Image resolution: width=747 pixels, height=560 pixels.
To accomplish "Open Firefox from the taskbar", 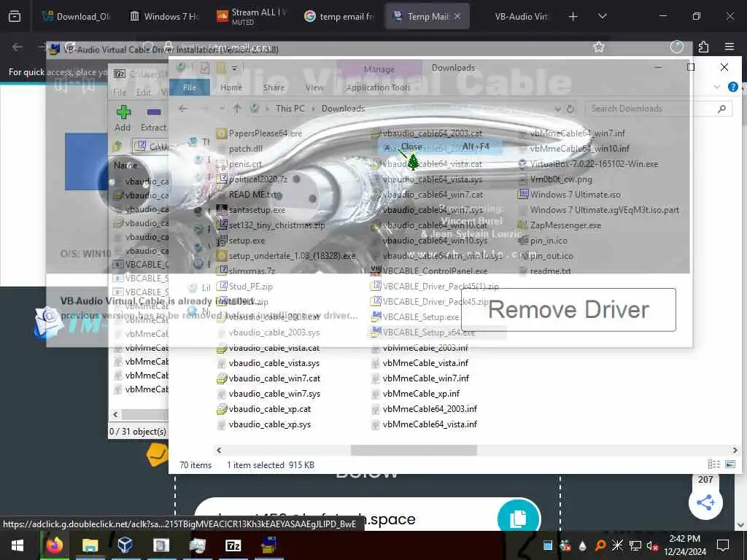I will (x=54, y=545).
